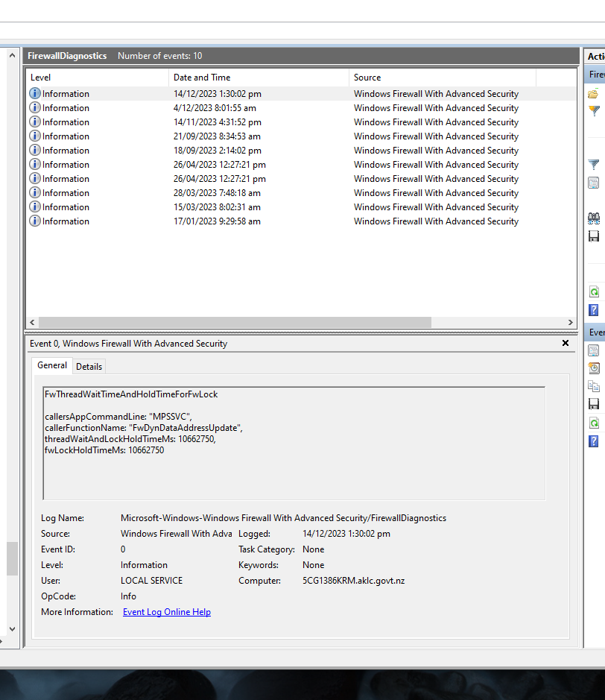
Task: Click the fwLockHoldTimeMs: 10662750 line
Action: (104, 450)
